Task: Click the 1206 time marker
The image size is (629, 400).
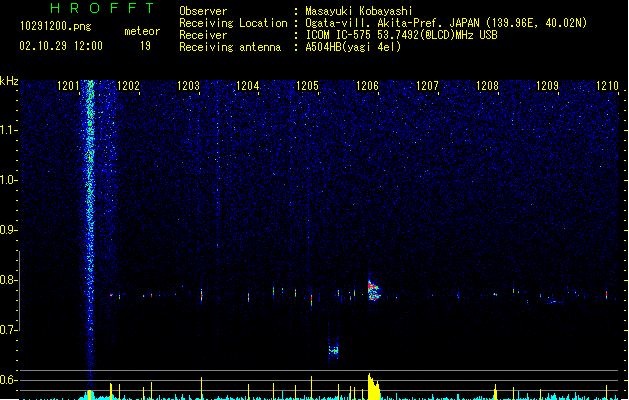Action: pyautogui.click(x=367, y=86)
